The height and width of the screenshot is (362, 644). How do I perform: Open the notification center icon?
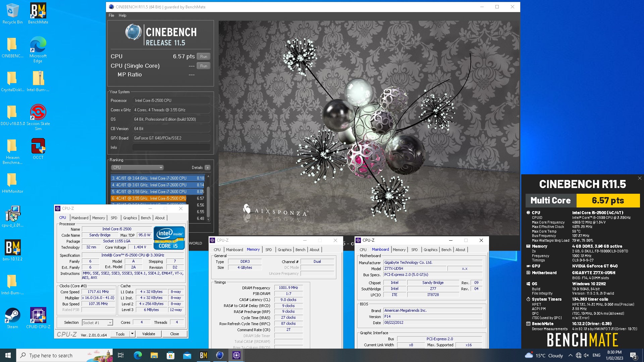coord(634,356)
